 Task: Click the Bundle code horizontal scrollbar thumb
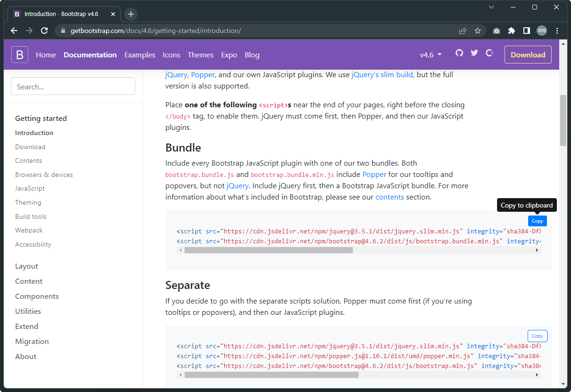tap(269, 250)
